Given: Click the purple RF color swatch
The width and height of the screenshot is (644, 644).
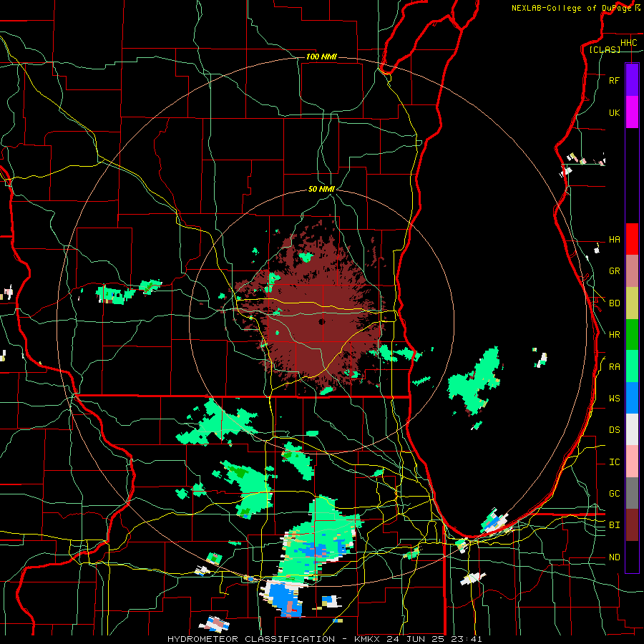Looking at the screenshot, I should (632, 80).
